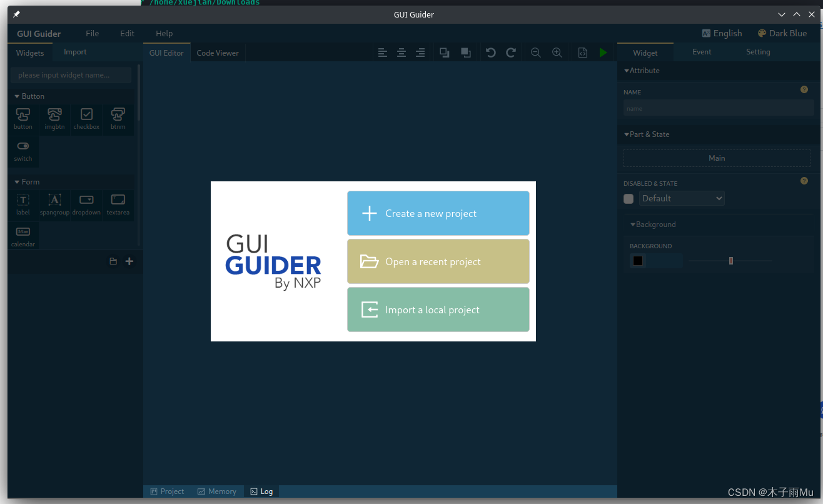This screenshot has height=504, width=823.
Task: Collapse the Form widget group
Action: tap(27, 182)
